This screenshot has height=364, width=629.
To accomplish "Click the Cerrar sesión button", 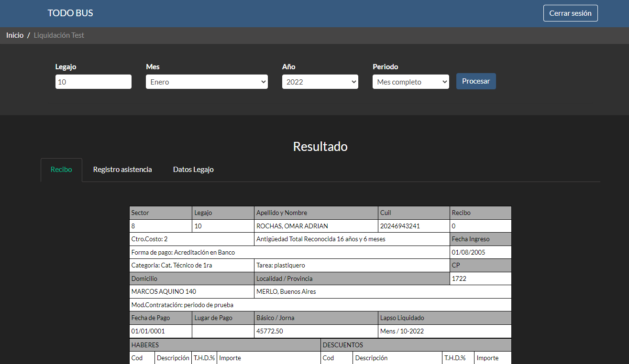I will pyautogui.click(x=570, y=13).
